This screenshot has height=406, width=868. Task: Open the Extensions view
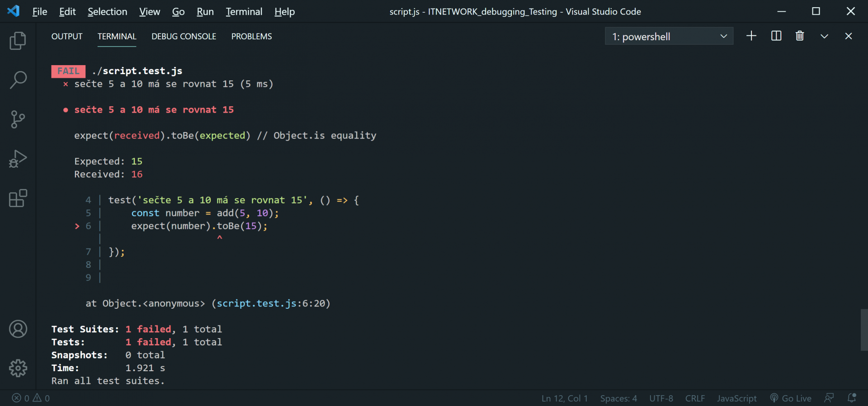(x=18, y=198)
